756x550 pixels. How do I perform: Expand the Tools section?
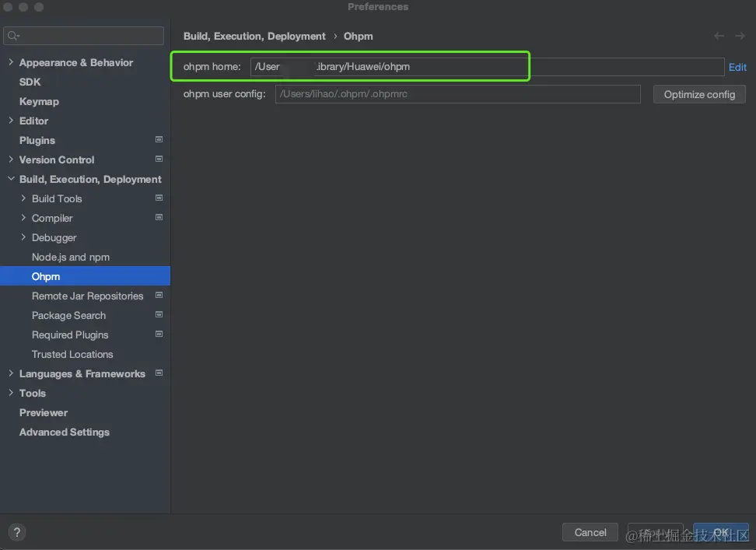click(x=11, y=393)
